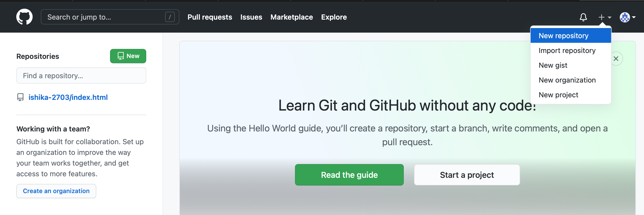Choose New organization in the menu
The width and height of the screenshot is (644, 215).
[571, 80]
